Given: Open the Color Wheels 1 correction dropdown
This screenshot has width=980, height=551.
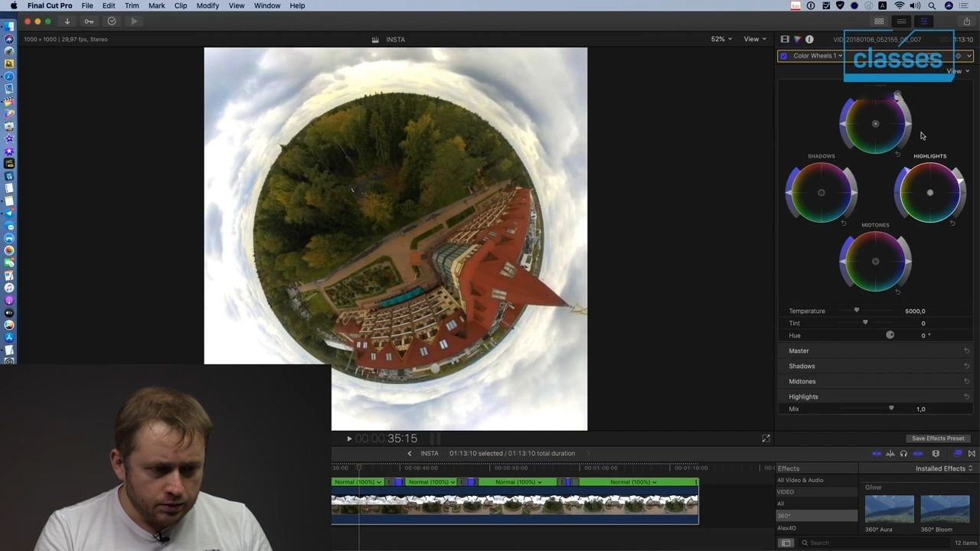Looking at the screenshot, I should point(818,56).
